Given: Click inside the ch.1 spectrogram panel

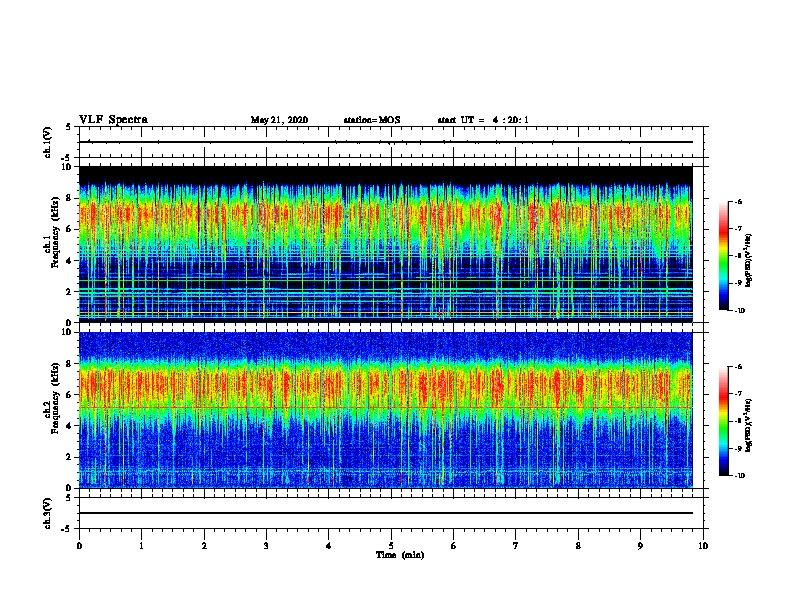Looking at the screenshot, I should [x=386, y=244].
